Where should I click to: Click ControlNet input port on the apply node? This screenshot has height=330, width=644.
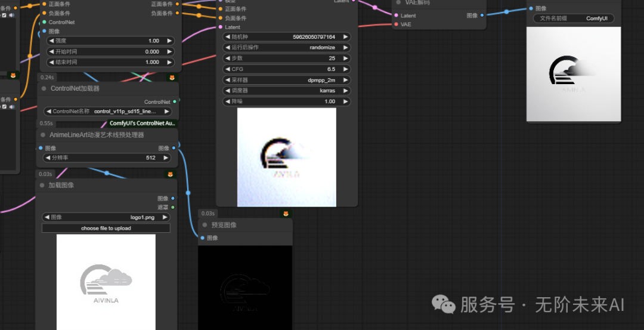[x=44, y=22]
